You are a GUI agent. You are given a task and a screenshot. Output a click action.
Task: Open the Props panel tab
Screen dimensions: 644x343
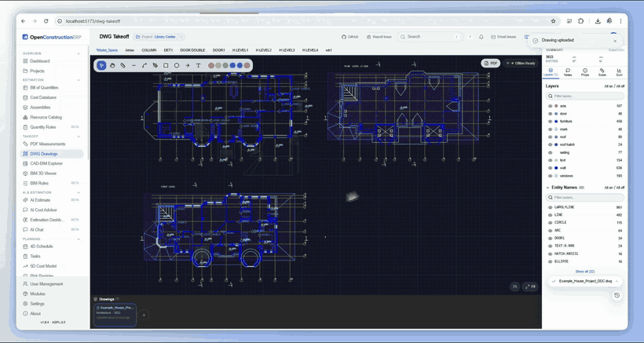pos(585,72)
